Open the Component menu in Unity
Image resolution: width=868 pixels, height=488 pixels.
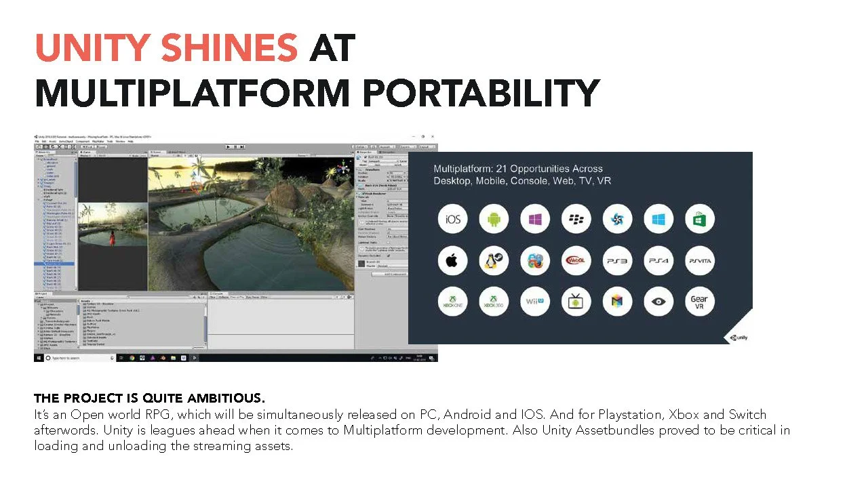(83, 141)
